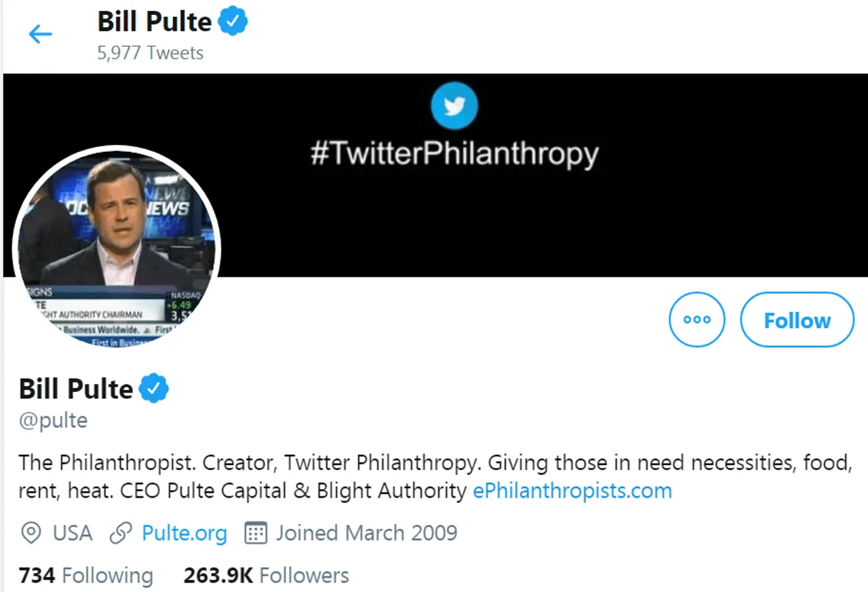Viewport: 868px width, 592px height.
Task: Toggle the Follow state for Bill Pulte
Action: coord(797,319)
